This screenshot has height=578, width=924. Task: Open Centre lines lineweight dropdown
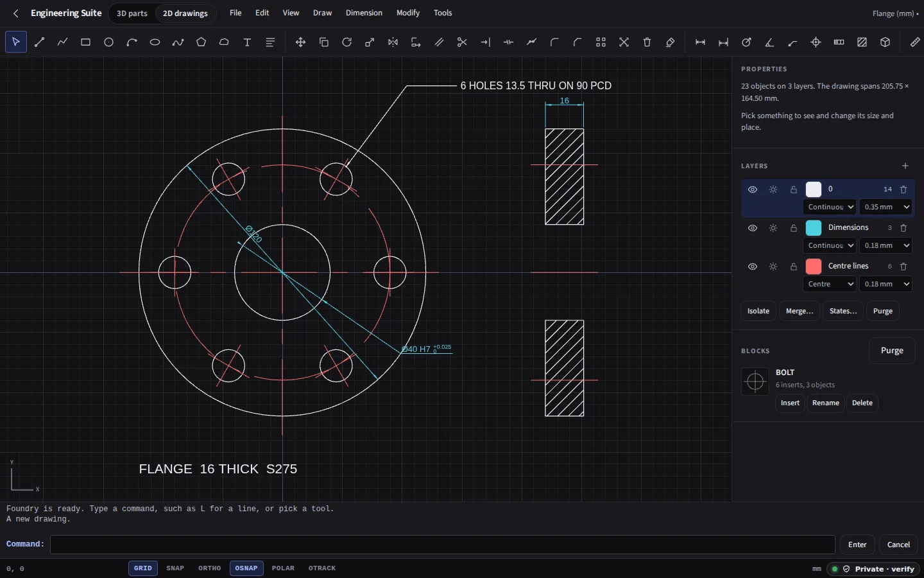click(886, 284)
